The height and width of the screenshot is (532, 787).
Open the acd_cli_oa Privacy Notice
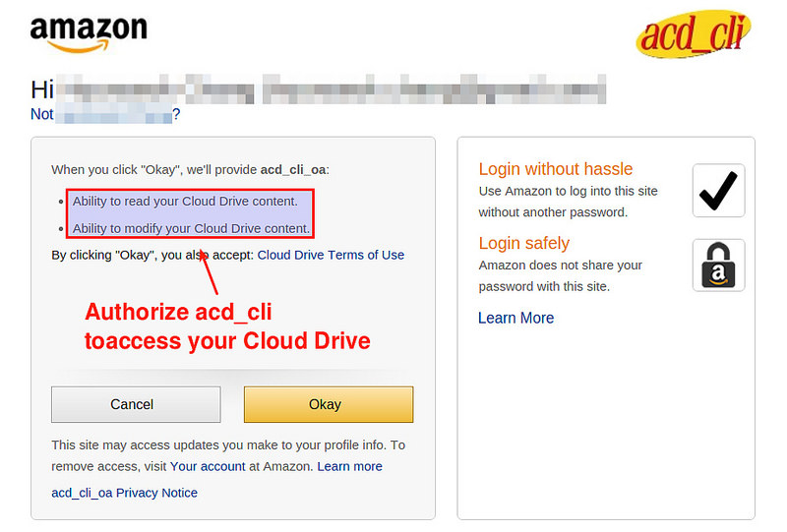click(x=124, y=493)
